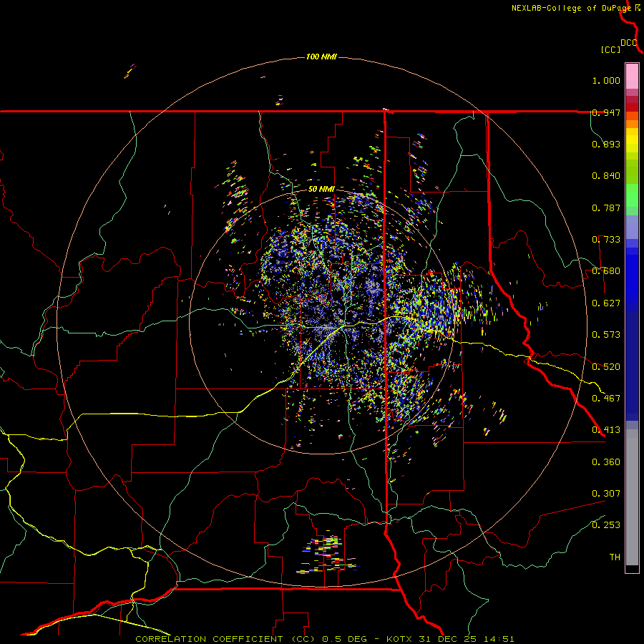This screenshot has width=644, height=644.
Task: Click the 0.627 colorbar value label
Action: [x=606, y=303]
